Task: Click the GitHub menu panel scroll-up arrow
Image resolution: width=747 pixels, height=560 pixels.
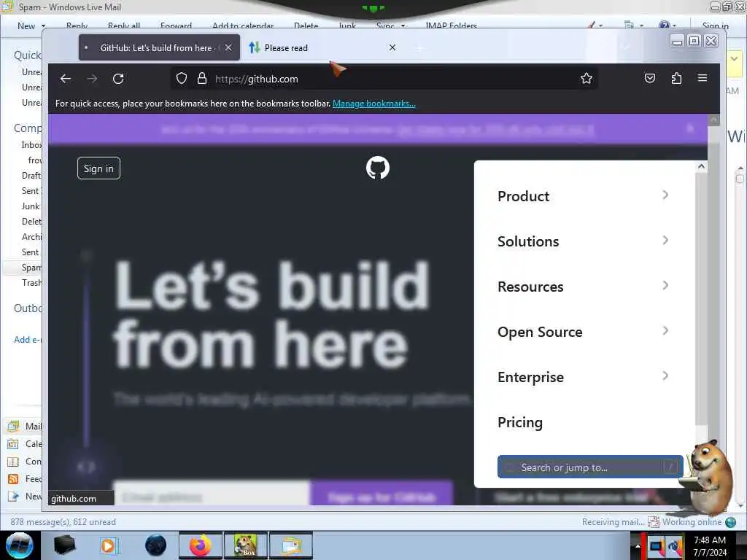Action: 701,166
